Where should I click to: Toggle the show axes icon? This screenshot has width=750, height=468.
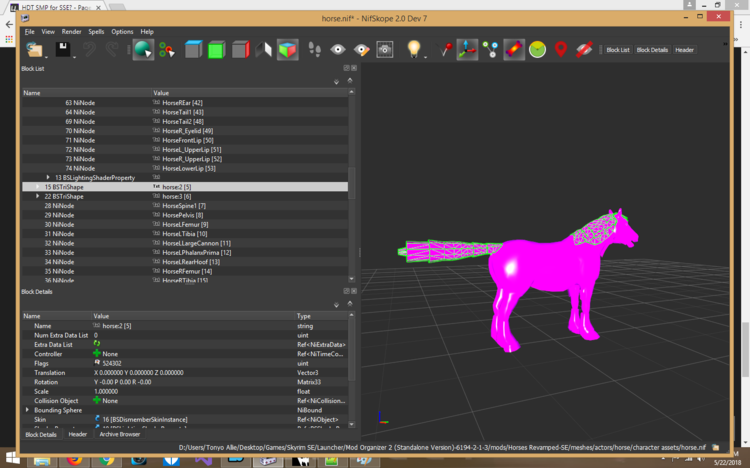tap(467, 49)
